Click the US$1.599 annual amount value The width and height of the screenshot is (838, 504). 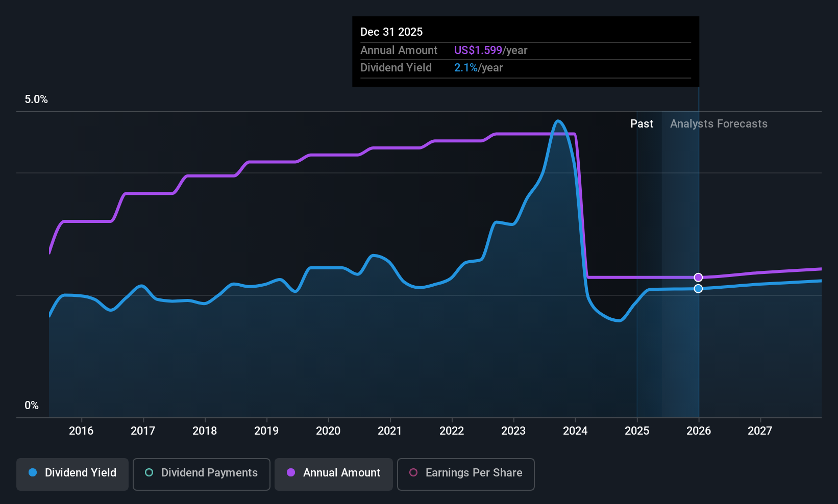478,51
